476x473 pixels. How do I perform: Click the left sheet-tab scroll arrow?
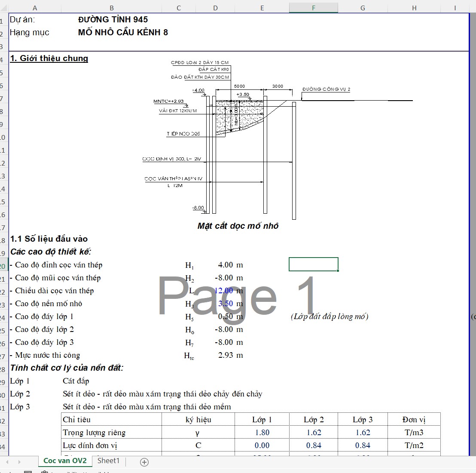(x=7, y=462)
